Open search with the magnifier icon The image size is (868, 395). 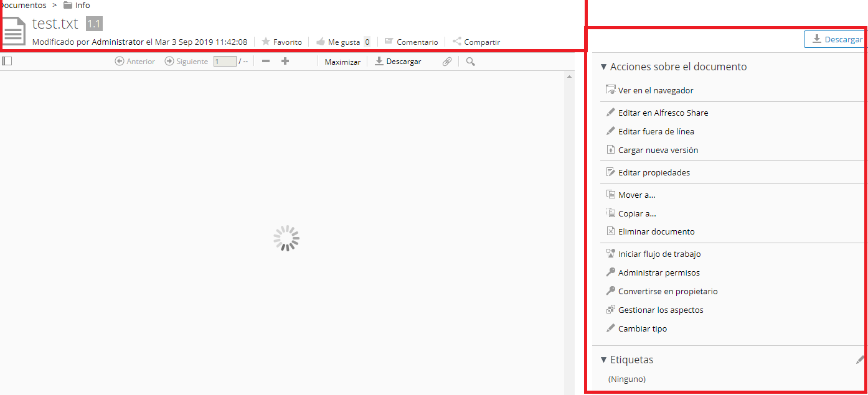pos(471,62)
